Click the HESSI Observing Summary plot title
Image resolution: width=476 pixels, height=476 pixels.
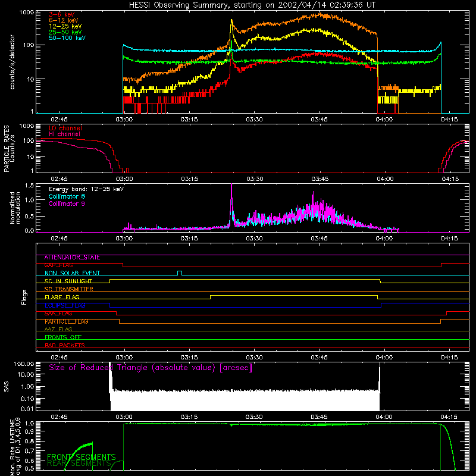tap(252, 5)
